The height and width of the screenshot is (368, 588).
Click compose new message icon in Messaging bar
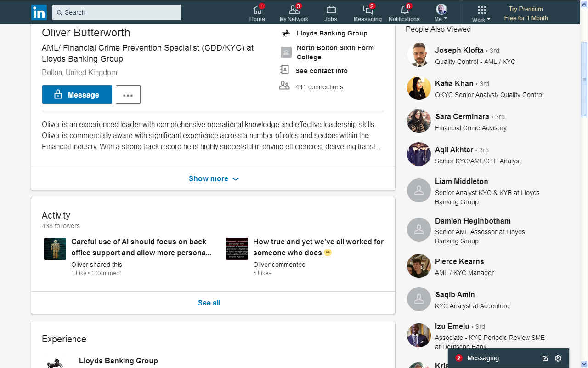click(x=545, y=358)
